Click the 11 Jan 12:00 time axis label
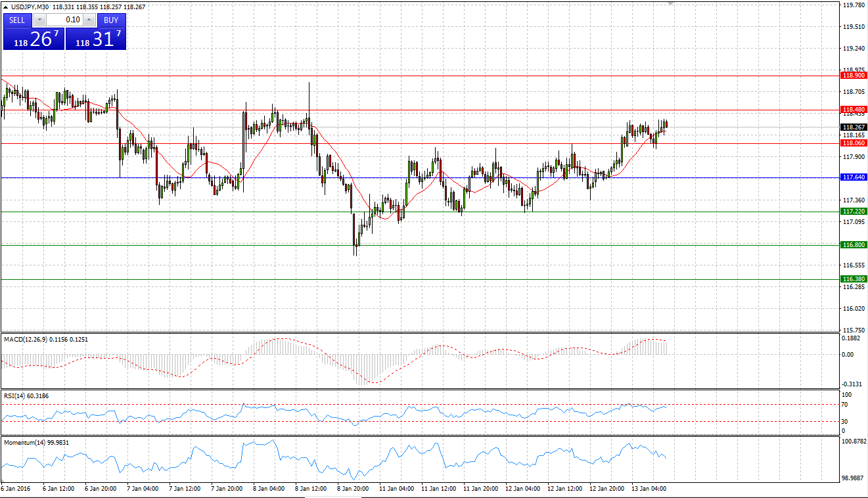Image resolution: width=868 pixels, height=498 pixels. click(x=437, y=489)
